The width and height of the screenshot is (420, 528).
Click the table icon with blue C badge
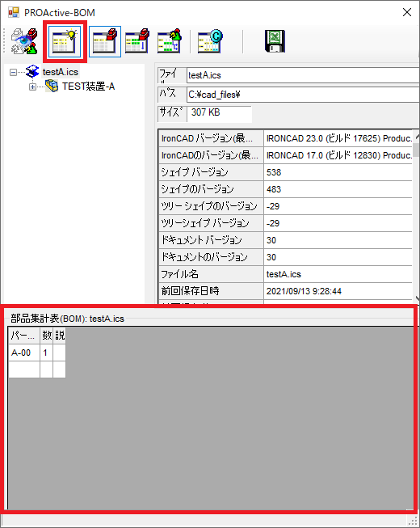[210, 41]
